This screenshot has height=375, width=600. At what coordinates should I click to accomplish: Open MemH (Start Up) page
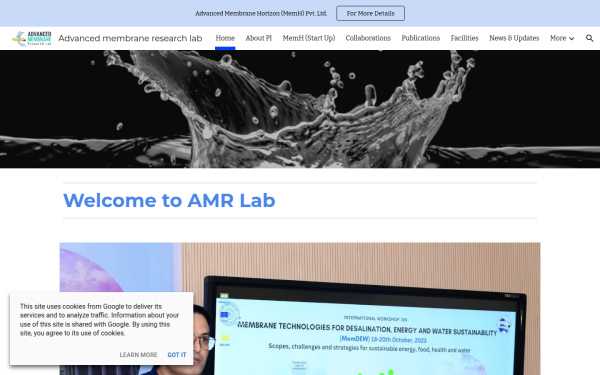[x=309, y=38]
